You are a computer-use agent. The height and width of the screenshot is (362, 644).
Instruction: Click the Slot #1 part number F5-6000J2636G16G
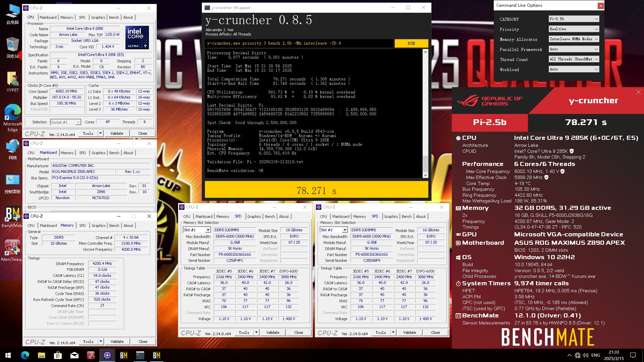pyautogui.click(x=235, y=254)
